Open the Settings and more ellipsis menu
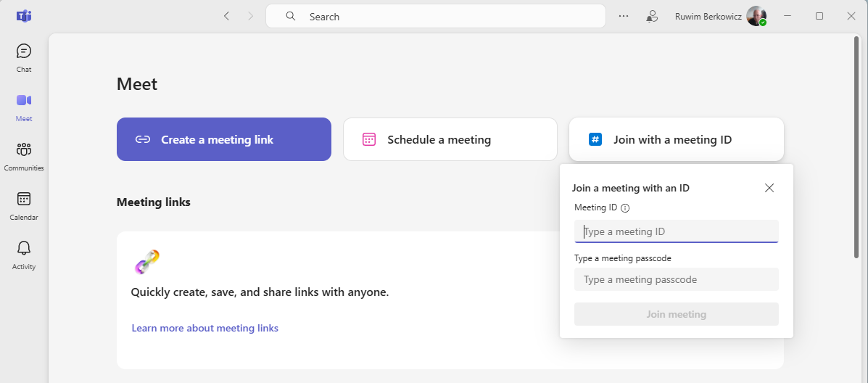868x383 pixels. click(x=624, y=16)
